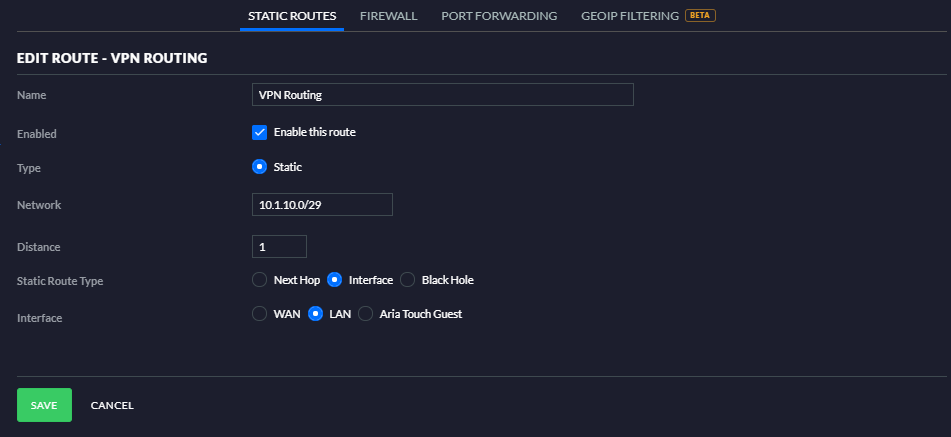Click the Network field showing 10.1.10.0/29

322,205
